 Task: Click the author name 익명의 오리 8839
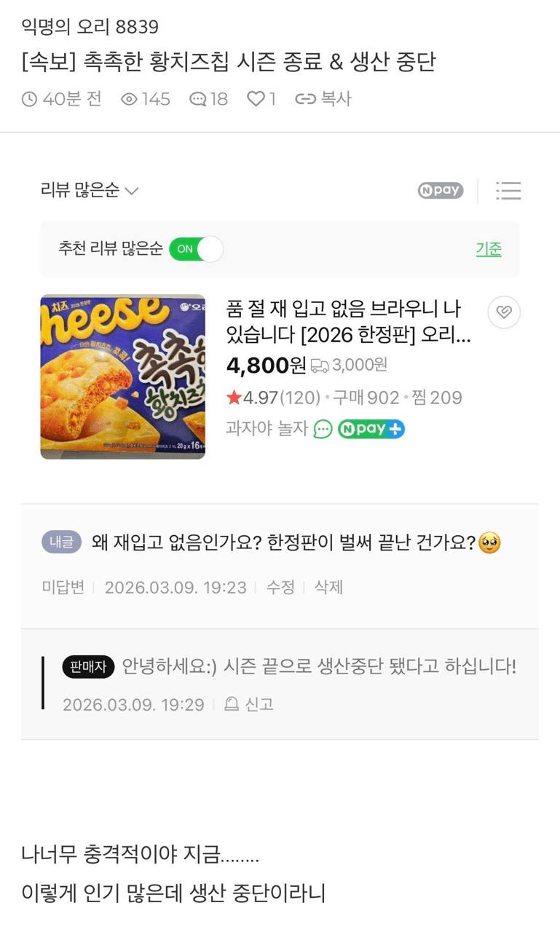[90, 27]
